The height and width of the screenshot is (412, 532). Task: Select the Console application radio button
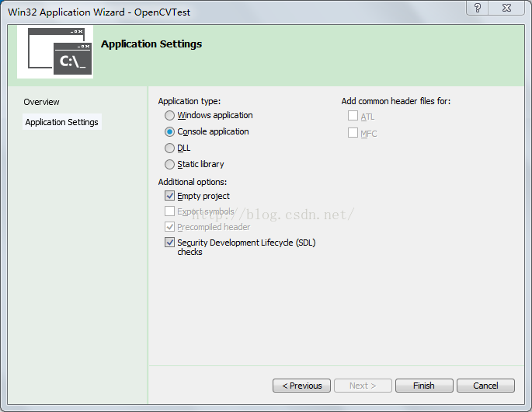pos(169,132)
